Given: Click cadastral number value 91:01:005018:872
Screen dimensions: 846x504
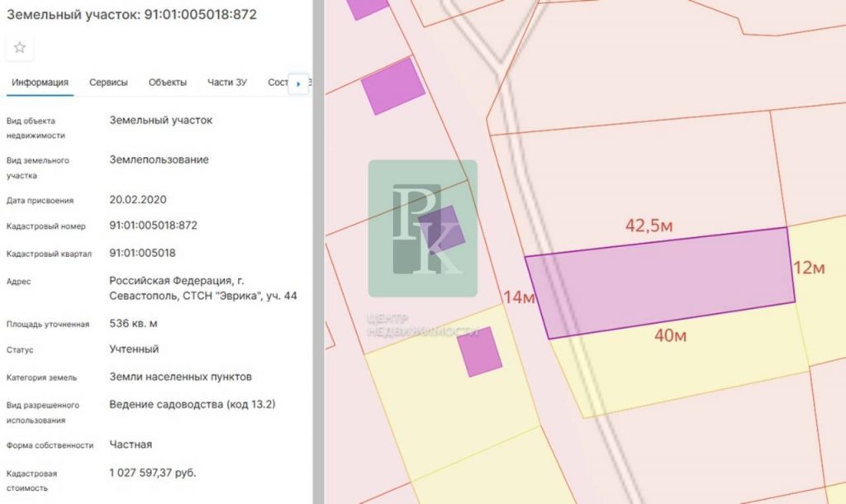Looking at the screenshot, I should [154, 226].
